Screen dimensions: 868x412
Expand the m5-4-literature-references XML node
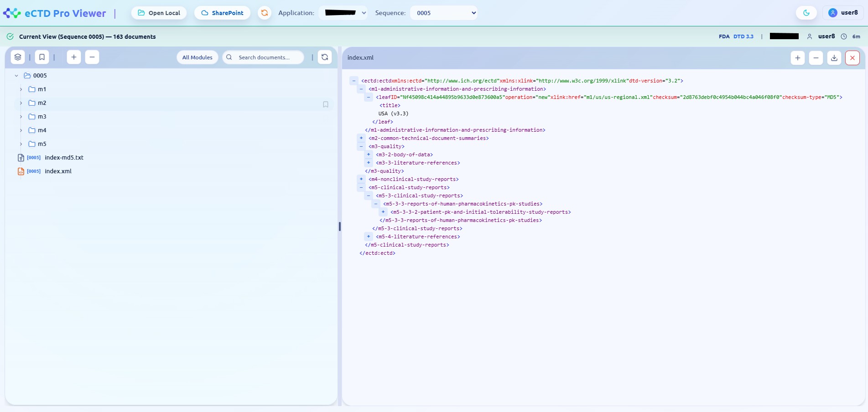click(369, 237)
